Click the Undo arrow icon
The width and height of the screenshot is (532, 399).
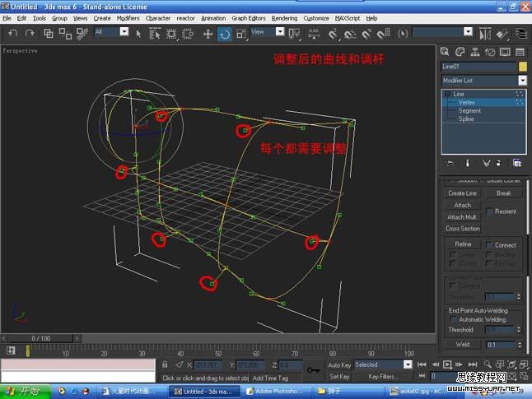(x=12, y=33)
